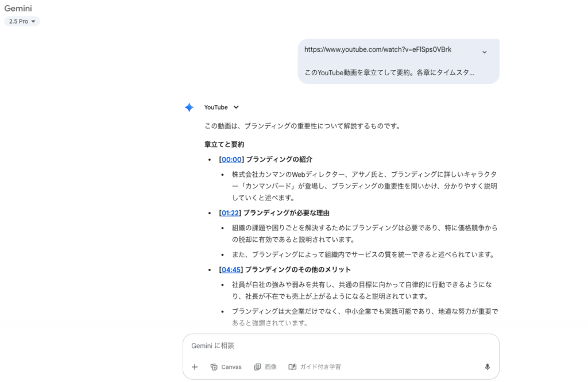The image size is (588, 382).
Task: Click the bullet starting '社員が自社の強みや弱み'
Action: [362, 291]
